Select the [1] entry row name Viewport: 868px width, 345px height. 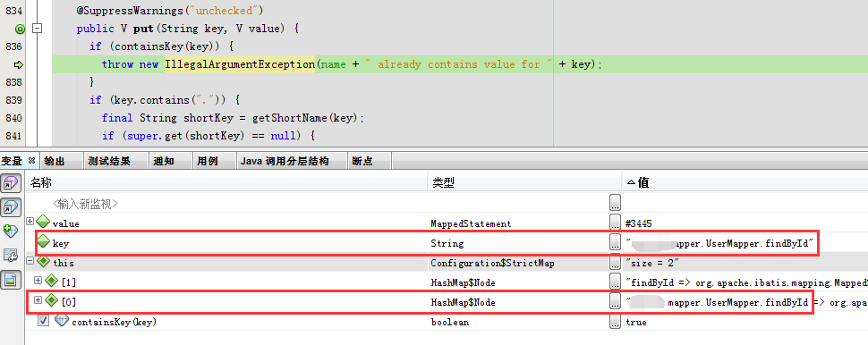click(x=69, y=282)
